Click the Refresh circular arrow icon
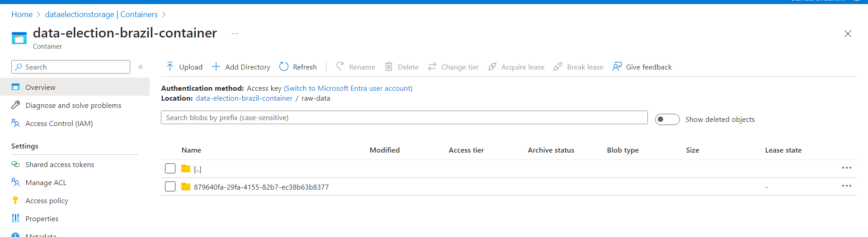This screenshot has width=868, height=237. tap(284, 67)
